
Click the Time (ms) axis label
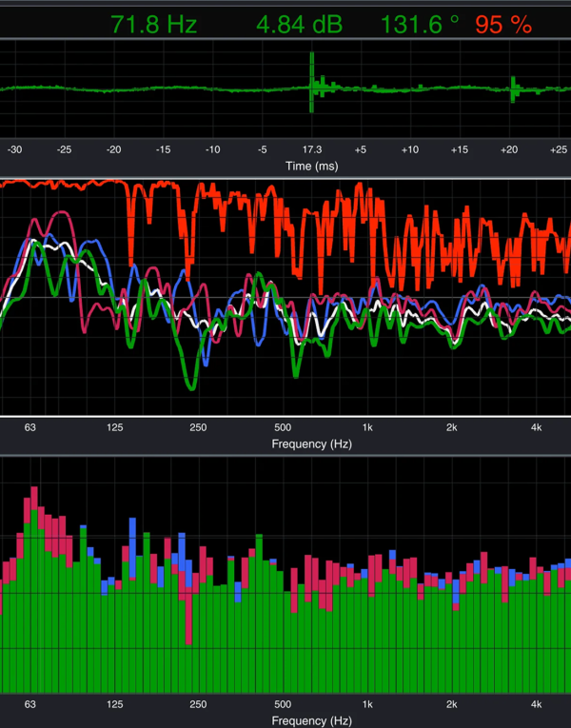click(x=311, y=166)
